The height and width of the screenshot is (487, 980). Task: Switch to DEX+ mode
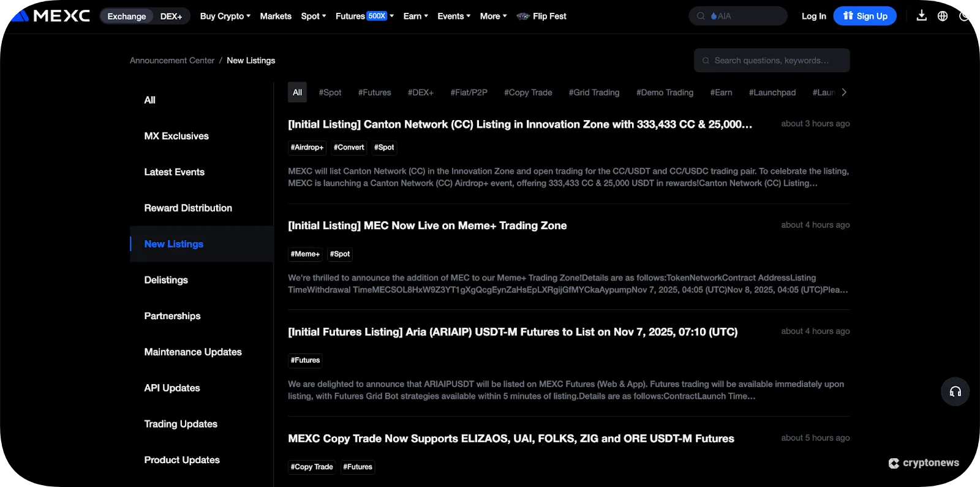171,16
